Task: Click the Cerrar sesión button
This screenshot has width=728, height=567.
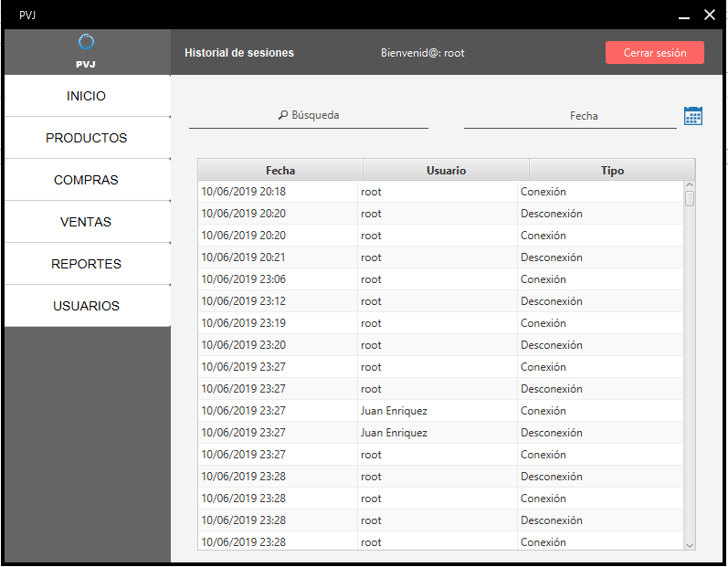Action: click(x=655, y=52)
